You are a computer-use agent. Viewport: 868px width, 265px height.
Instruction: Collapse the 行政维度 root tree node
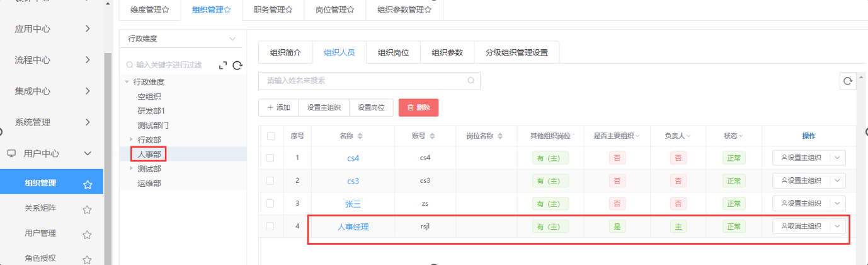point(127,82)
